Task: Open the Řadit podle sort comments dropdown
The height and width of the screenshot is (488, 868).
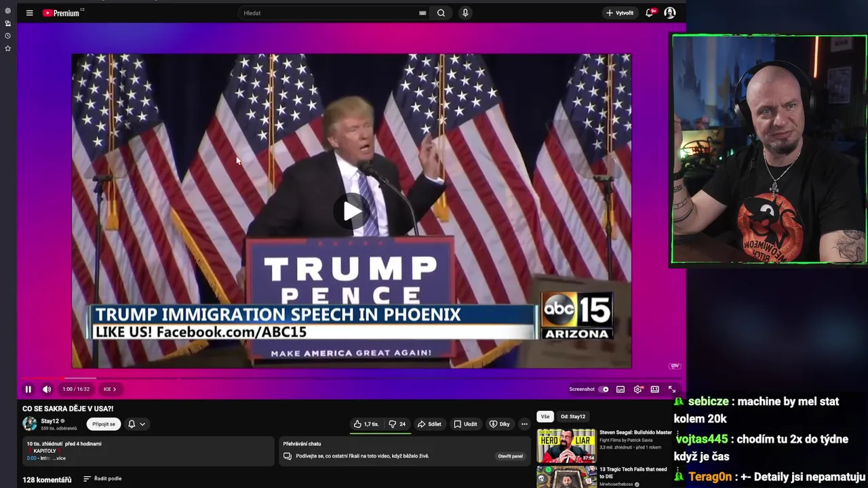Action: pos(102,479)
